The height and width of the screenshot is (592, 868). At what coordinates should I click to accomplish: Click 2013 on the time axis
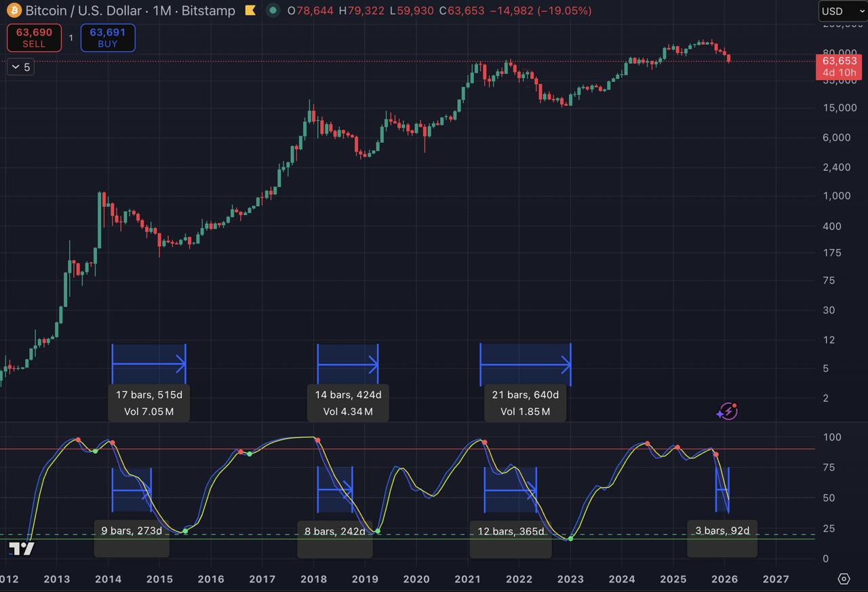(x=56, y=579)
